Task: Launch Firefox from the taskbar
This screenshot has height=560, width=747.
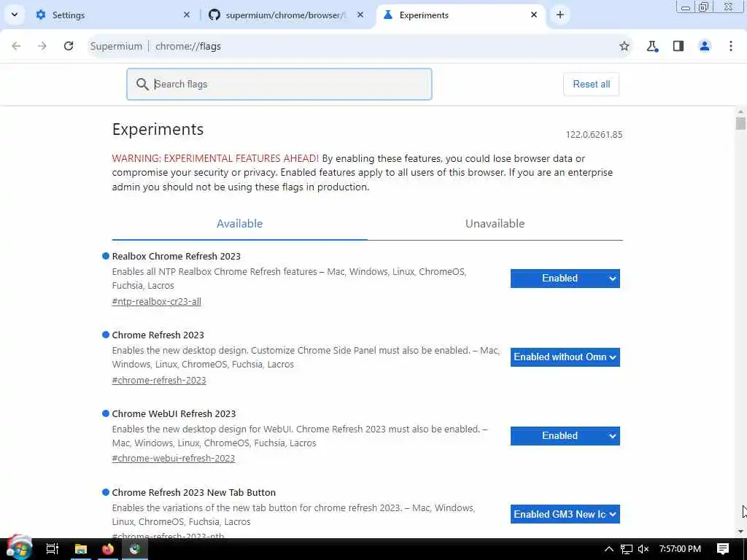Action: click(108, 549)
